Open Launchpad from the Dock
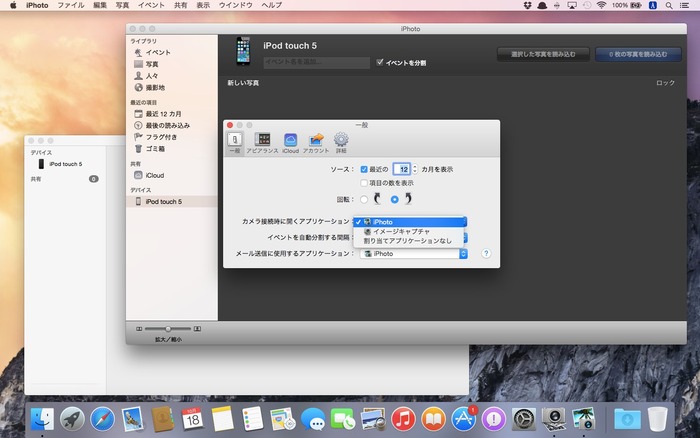 [x=72, y=419]
